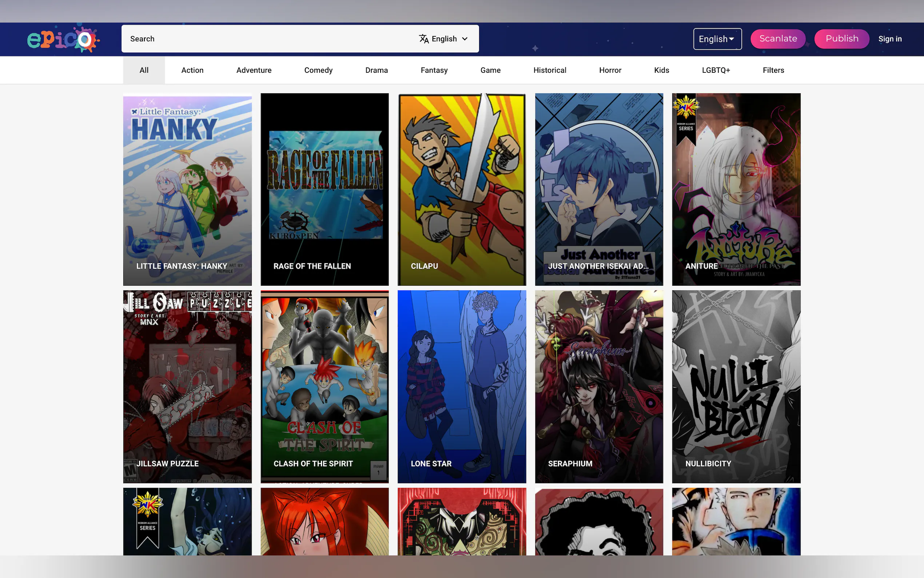Select the Horror genre tab
This screenshot has height=578, width=924.
(610, 70)
